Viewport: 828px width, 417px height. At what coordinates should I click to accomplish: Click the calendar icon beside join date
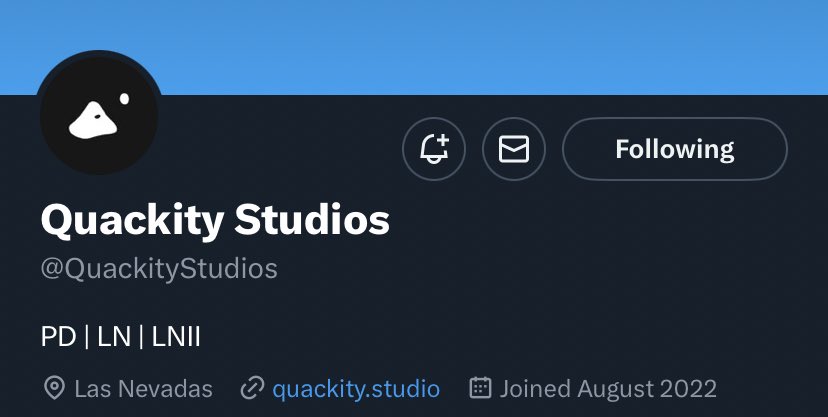click(480, 388)
